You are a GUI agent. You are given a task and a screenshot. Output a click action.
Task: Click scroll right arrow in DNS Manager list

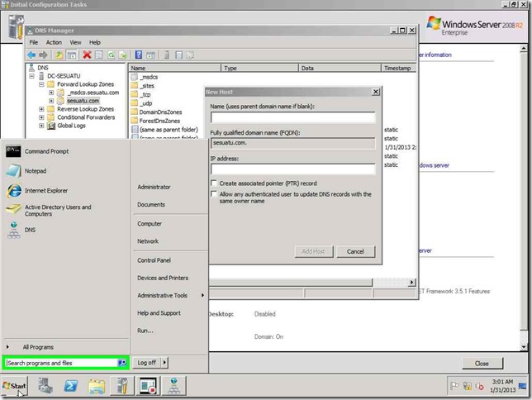click(x=411, y=282)
